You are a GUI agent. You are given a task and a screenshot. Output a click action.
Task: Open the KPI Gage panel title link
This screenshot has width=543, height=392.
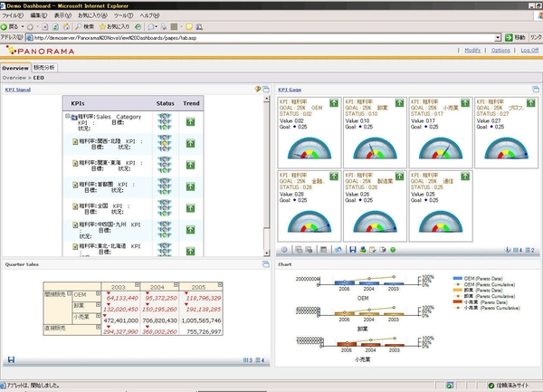(290, 90)
